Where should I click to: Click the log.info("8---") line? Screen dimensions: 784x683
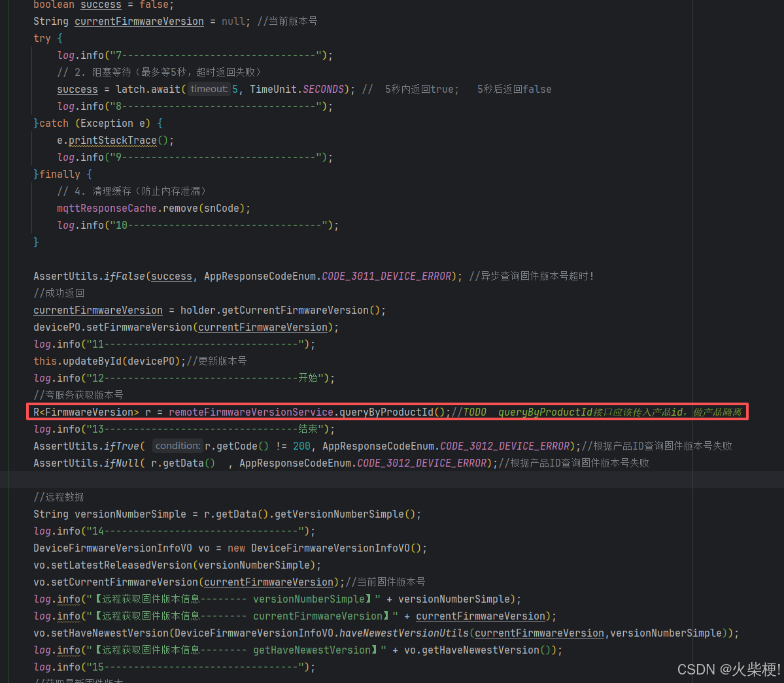click(x=195, y=107)
